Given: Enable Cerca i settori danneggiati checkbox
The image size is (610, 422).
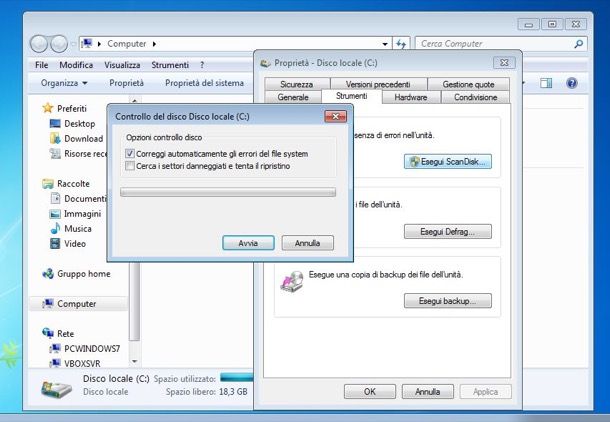Looking at the screenshot, I should (x=130, y=166).
